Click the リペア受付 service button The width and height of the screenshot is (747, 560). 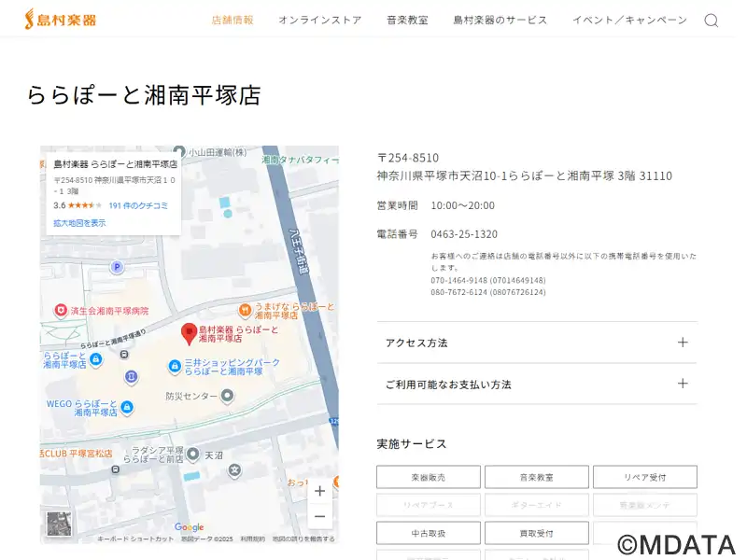[x=644, y=477]
